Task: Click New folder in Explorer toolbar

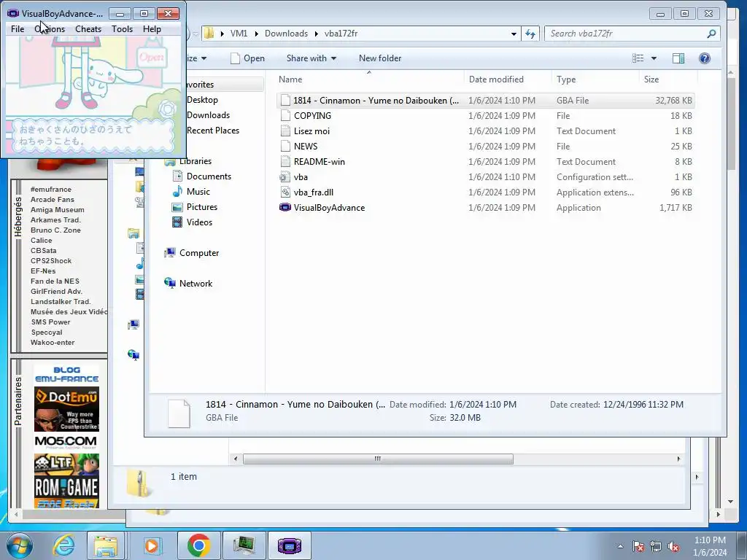Action: point(379,58)
